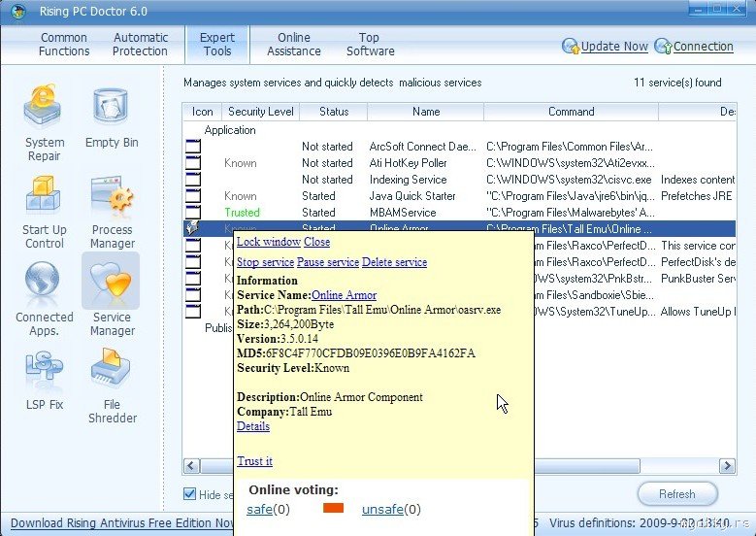
Task: Click the MBAMService row icon
Action: point(193,212)
